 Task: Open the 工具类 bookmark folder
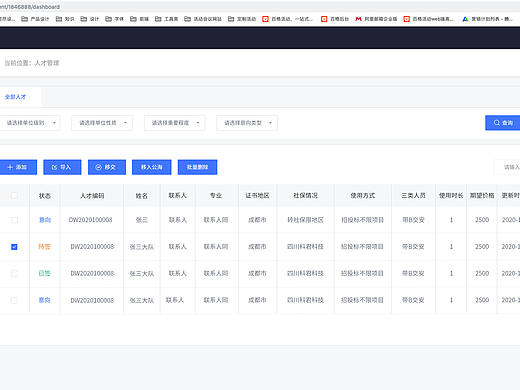[166, 19]
